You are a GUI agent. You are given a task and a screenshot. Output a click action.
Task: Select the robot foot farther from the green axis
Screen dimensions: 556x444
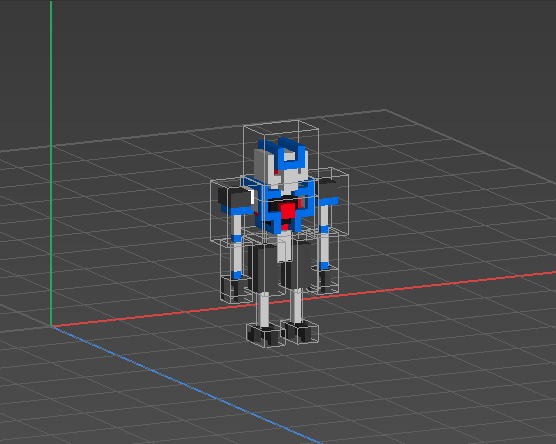300,332
